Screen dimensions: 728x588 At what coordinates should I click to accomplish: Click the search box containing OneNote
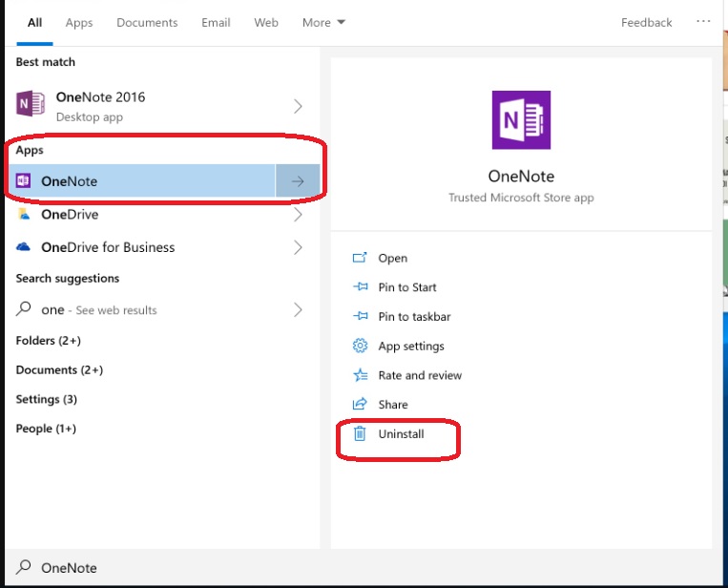(x=364, y=568)
